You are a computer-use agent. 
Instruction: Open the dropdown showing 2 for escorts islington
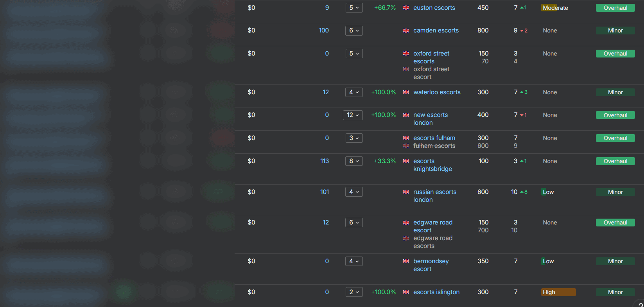[354, 292]
